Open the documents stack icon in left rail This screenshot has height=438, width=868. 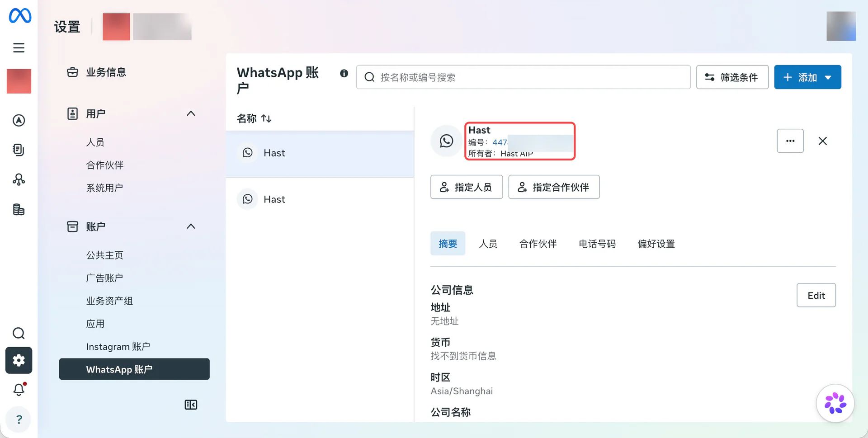pyautogui.click(x=19, y=150)
